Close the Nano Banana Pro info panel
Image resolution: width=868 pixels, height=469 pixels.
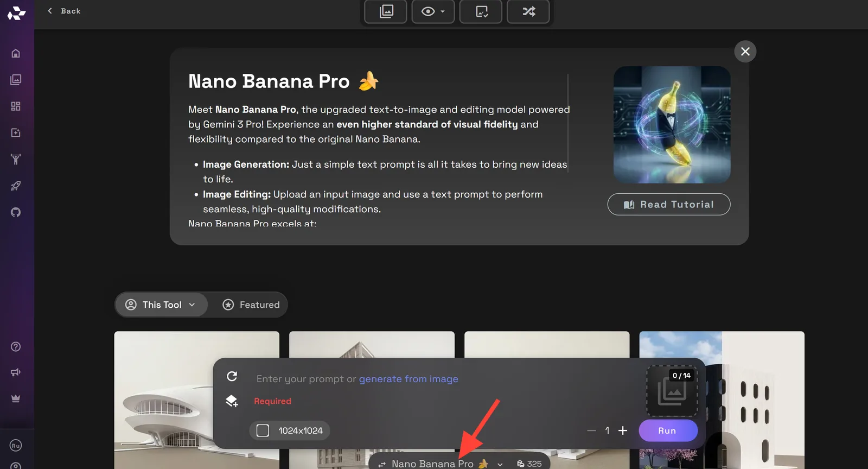[745, 52]
